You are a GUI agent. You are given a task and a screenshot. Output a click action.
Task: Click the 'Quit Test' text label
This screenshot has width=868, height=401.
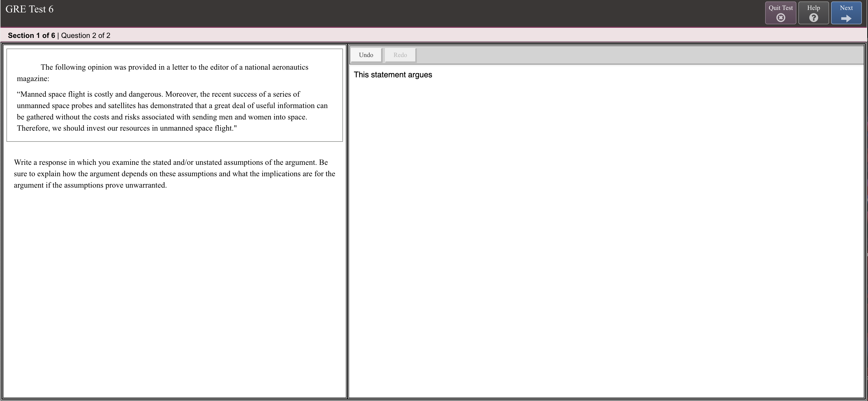click(x=780, y=8)
